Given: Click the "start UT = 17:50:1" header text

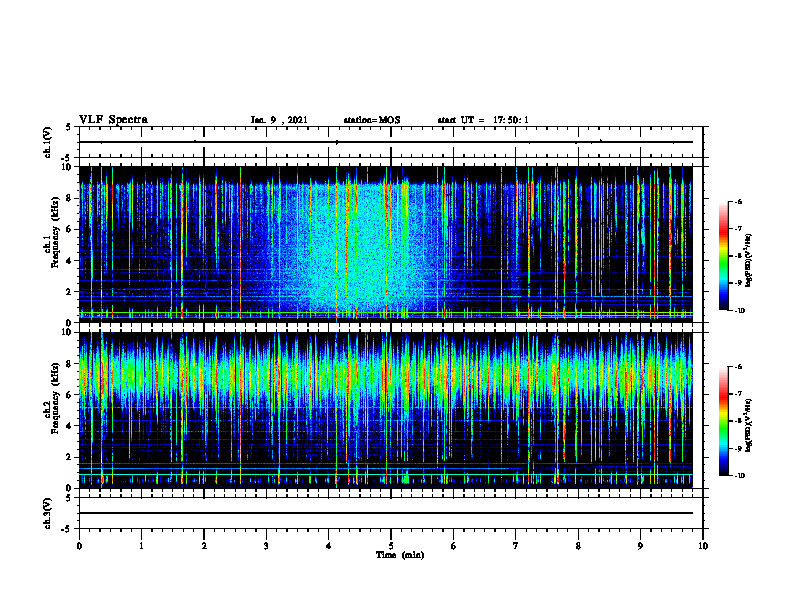Looking at the screenshot, I should [483, 120].
